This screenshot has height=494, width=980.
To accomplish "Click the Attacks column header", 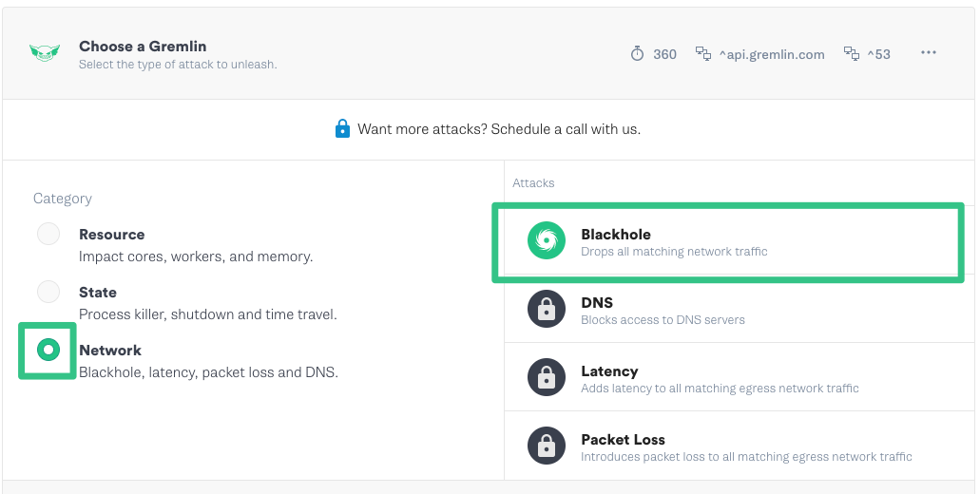I will pos(533,183).
